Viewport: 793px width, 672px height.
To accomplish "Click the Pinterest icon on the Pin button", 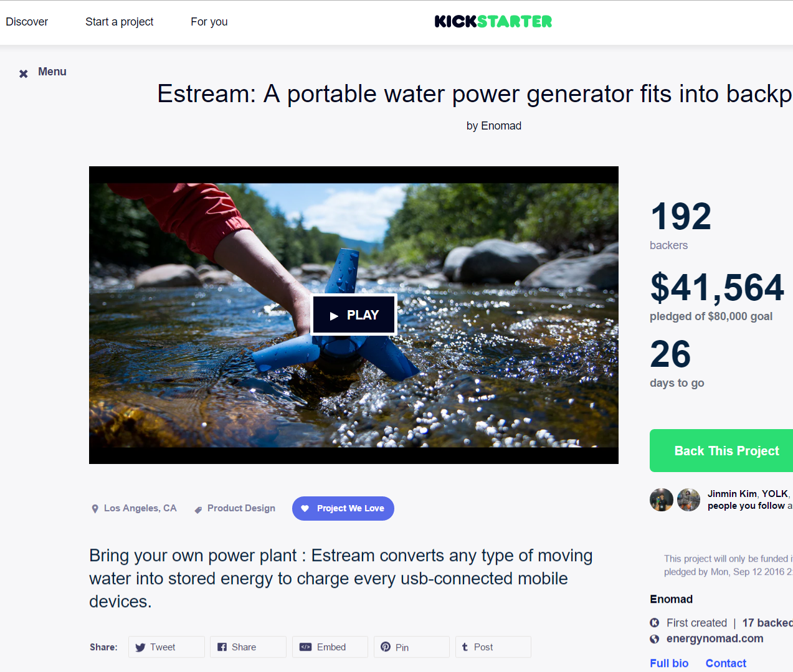I will (x=386, y=646).
